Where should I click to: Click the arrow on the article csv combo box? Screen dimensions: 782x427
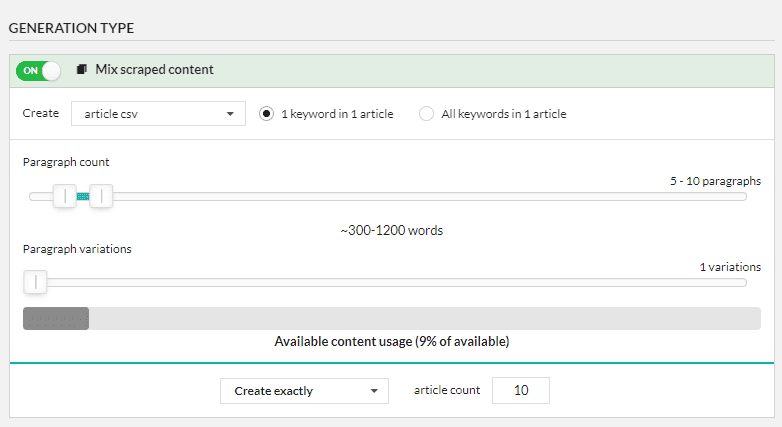pyautogui.click(x=230, y=114)
